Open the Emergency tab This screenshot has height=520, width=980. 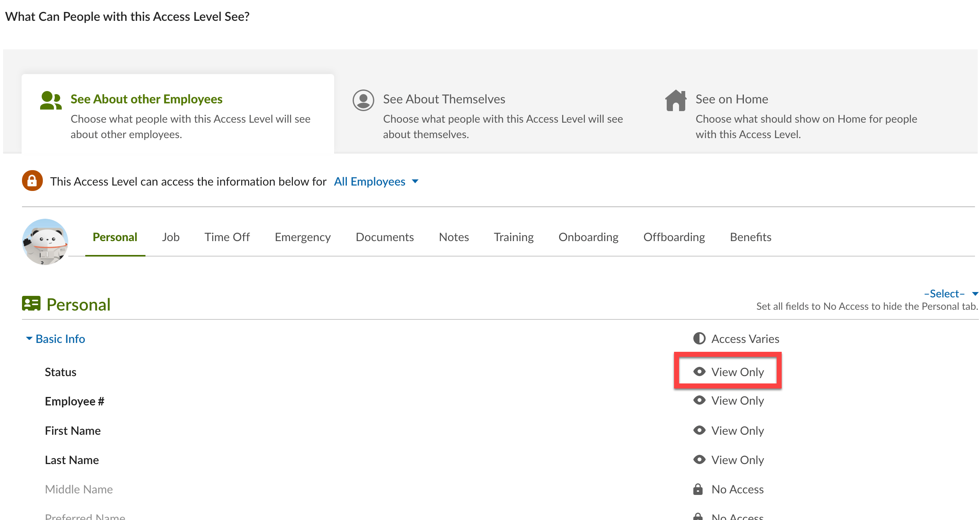302,237
